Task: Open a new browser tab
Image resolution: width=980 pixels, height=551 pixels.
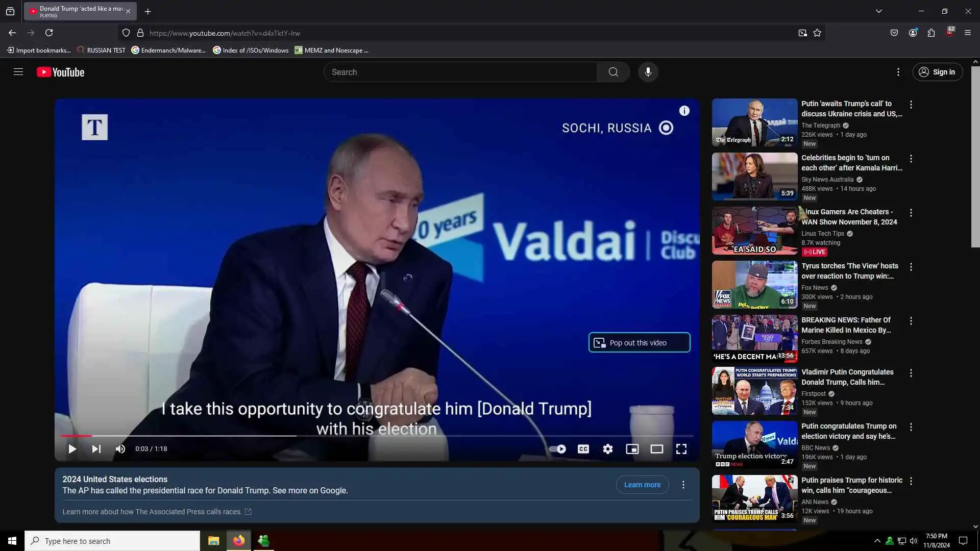Action: pyautogui.click(x=148, y=11)
